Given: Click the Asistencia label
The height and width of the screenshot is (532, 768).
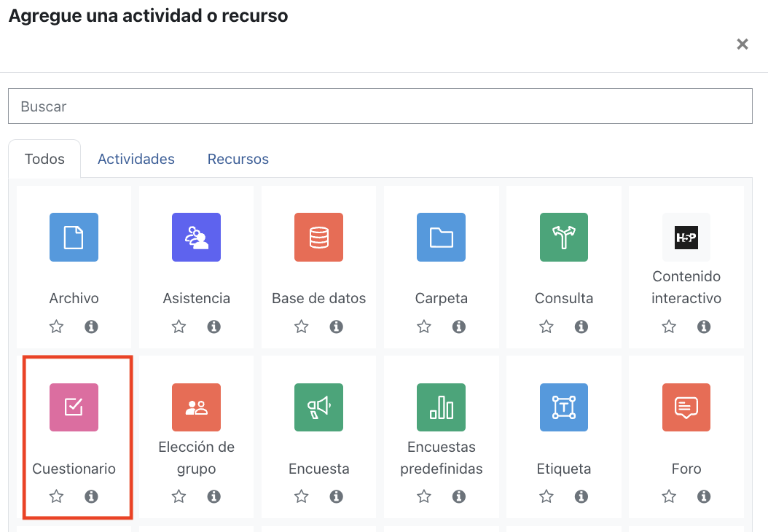Looking at the screenshot, I should pos(197,298).
